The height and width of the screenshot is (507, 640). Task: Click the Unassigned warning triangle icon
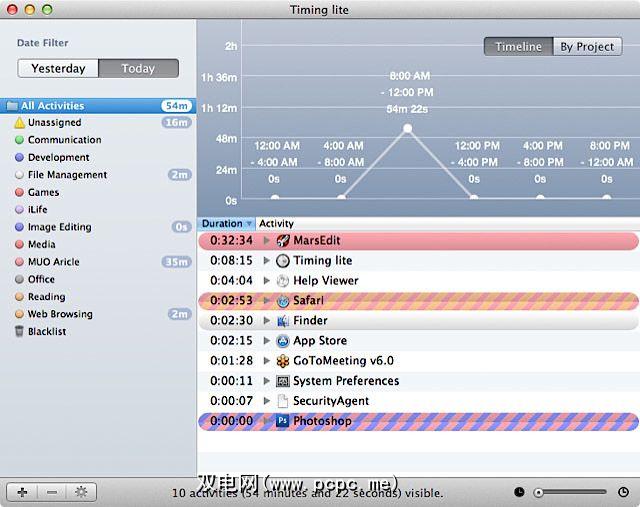[x=20, y=123]
